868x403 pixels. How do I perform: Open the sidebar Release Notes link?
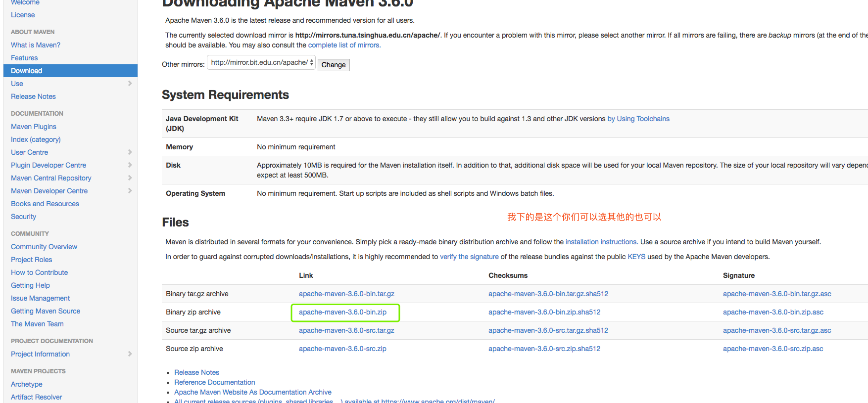click(33, 96)
